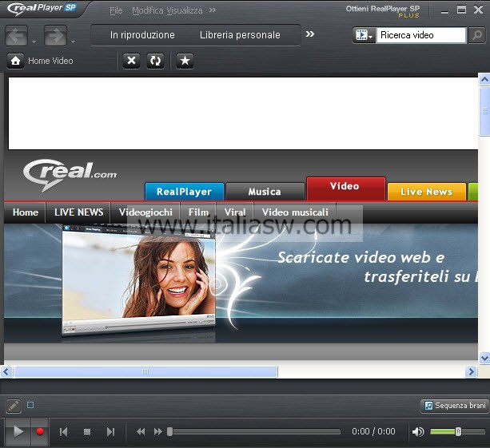This screenshot has height=448, width=490.
Task: Click the pencil edit clip icon
Action: (x=14, y=406)
